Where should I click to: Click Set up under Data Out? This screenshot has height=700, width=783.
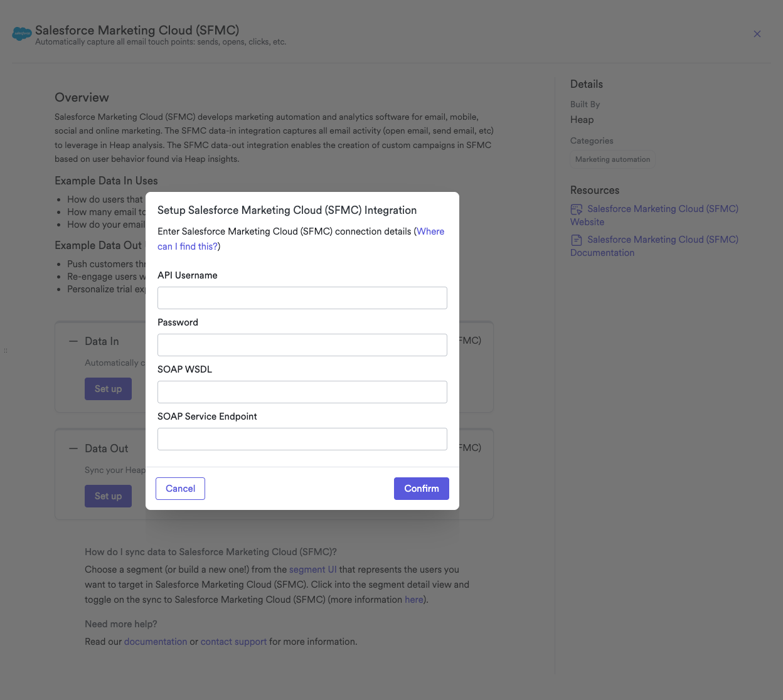(108, 496)
